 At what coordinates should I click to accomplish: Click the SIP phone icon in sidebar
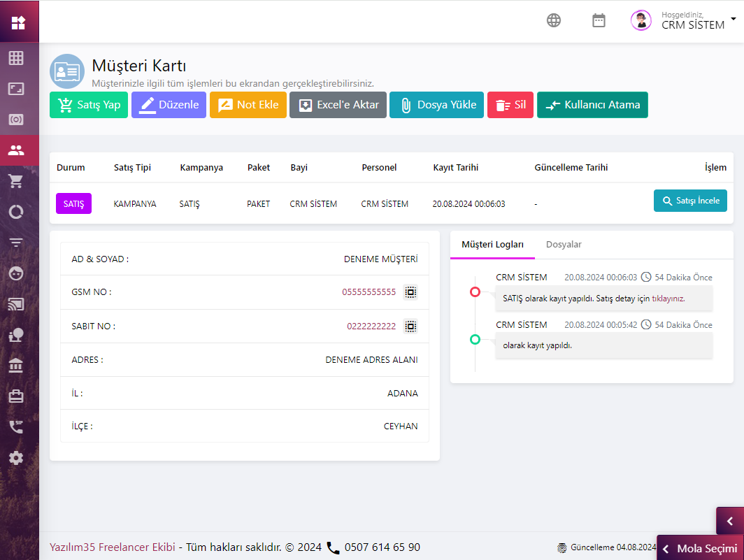[16, 426]
